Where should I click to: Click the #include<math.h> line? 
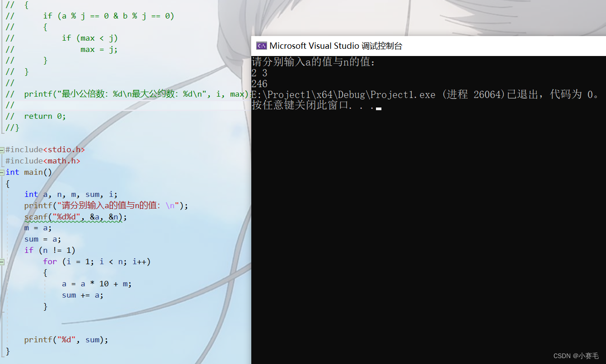coord(43,161)
